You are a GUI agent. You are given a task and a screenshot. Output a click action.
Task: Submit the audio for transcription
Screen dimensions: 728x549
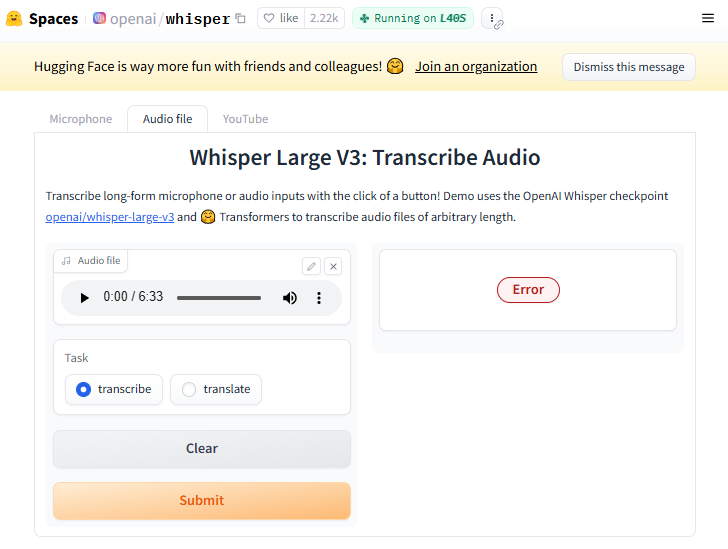pyautogui.click(x=202, y=500)
